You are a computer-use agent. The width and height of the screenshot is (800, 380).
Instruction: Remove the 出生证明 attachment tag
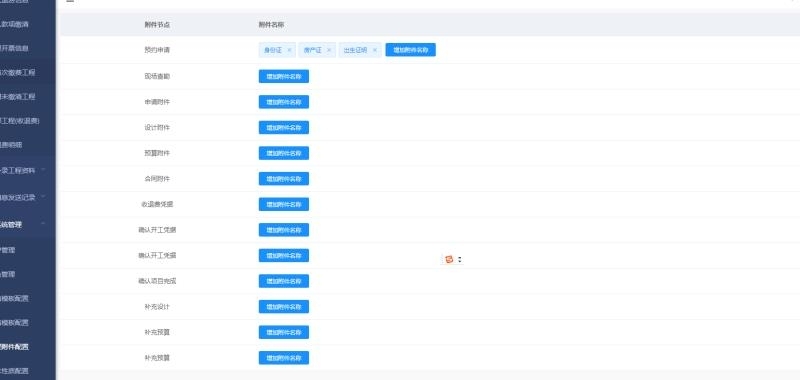[374, 50]
